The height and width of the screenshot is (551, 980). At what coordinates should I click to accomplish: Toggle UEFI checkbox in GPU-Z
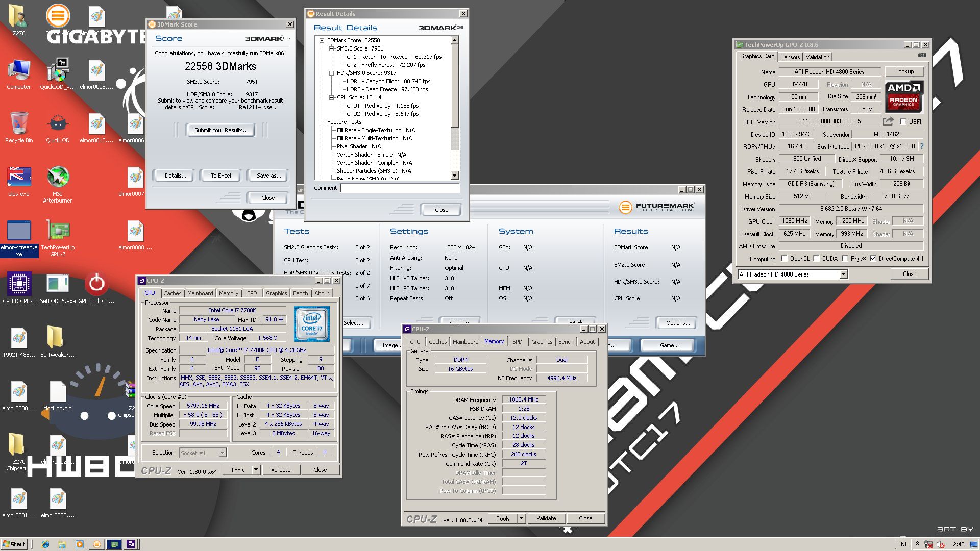click(x=903, y=122)
